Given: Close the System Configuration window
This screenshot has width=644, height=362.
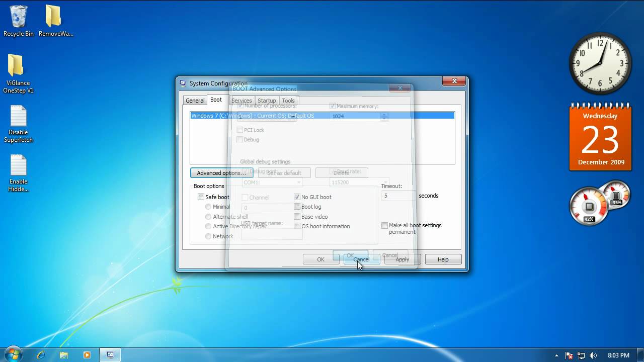Looking at the screenshot, I should click(x=454, y=81).
